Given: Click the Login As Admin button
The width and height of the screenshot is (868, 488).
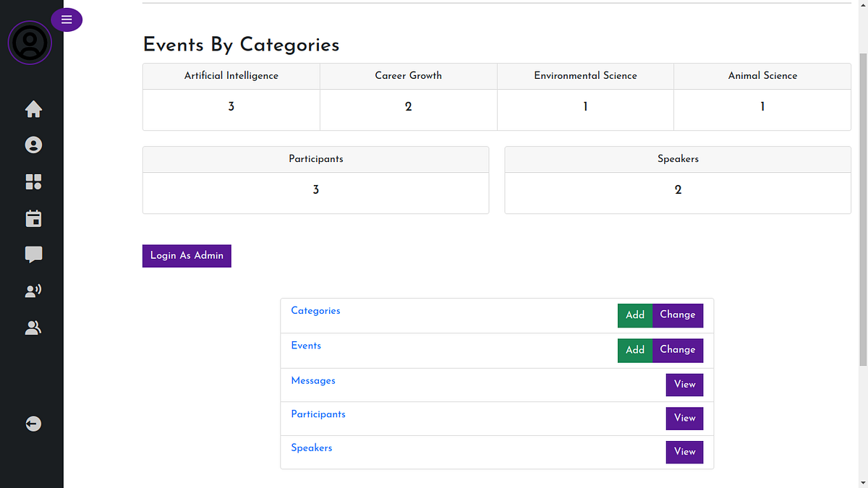Looking at the screenshot, I should pos(187,256).
